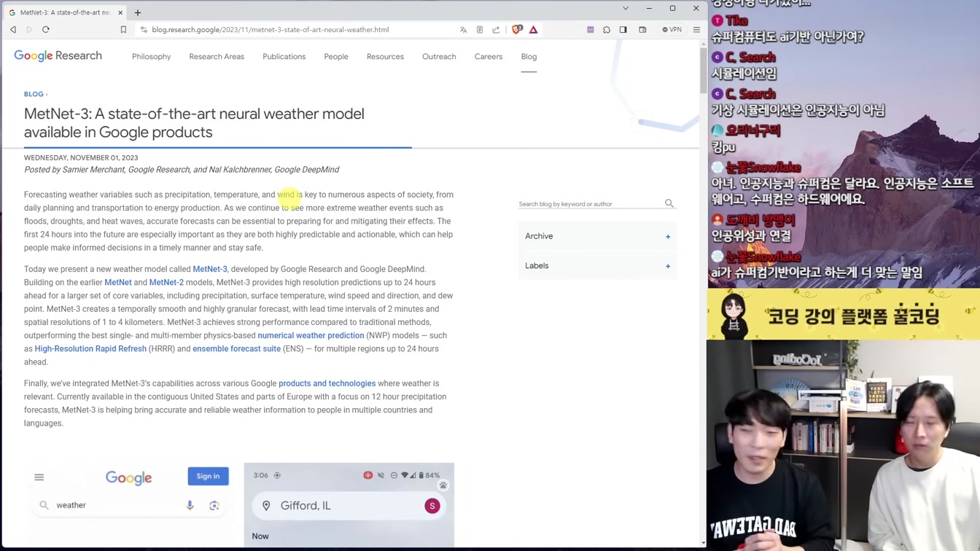Screen dimensions: 980x551
Task: Open the High-Resolution Rapid Refresh link
Action: (x=90, y=349)
